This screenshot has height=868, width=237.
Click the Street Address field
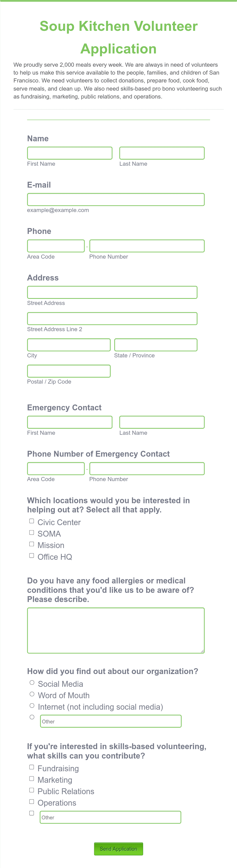point(112,292)
